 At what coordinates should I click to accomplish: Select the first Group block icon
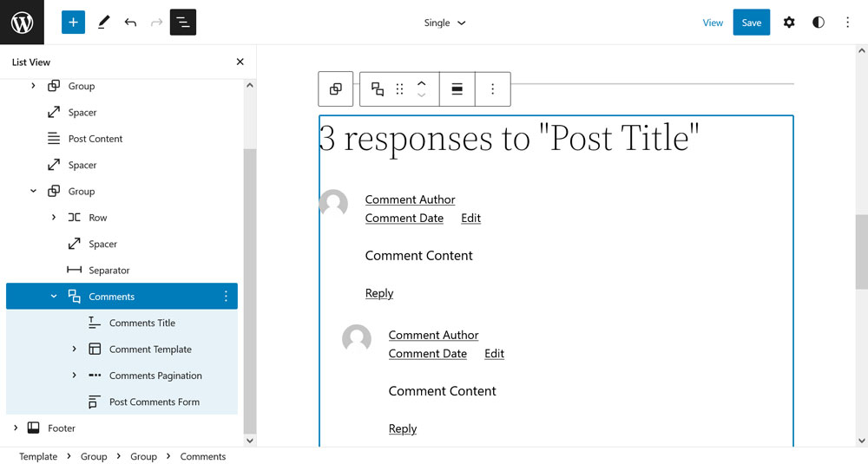(54, 86)
